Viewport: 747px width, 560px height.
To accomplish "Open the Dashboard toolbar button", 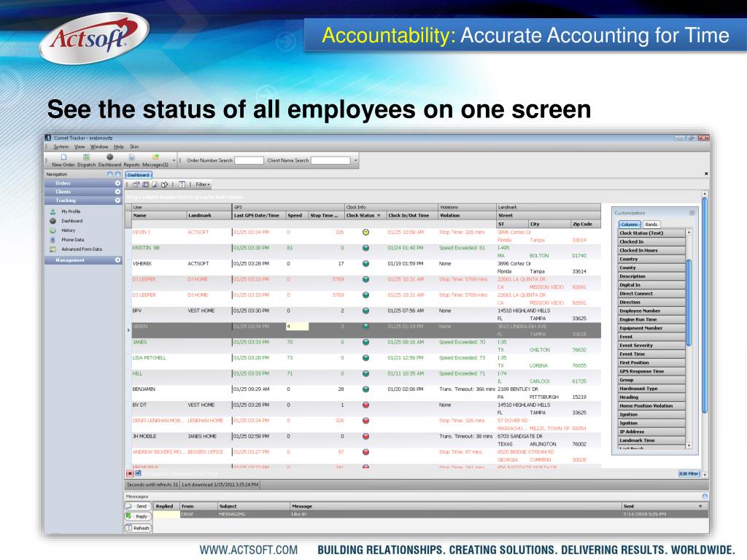I will [x=109, y=160].
